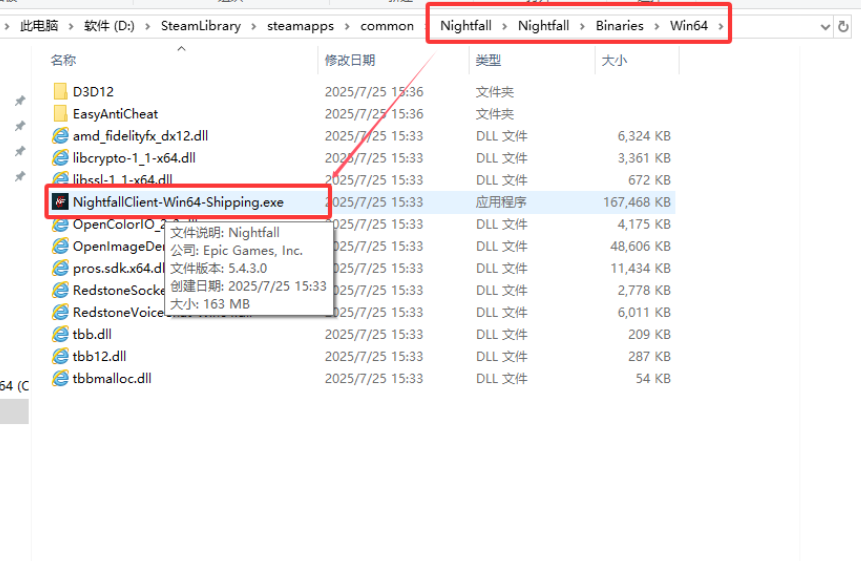Navigate to Binaries in breadcrumb
Screen dimensions: 861x561
click(619, 26)
